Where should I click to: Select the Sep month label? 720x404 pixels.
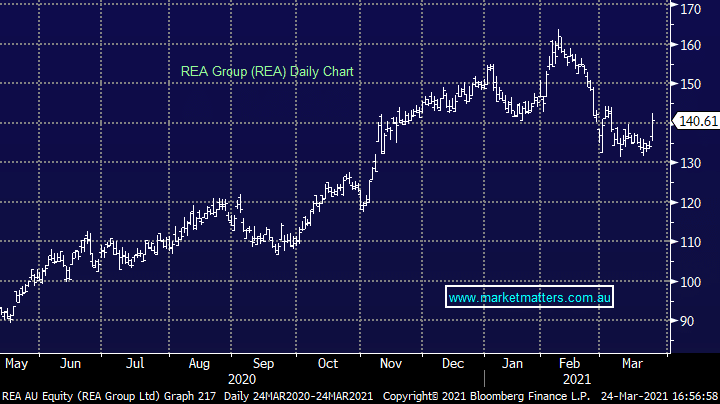pyautogui.click(x=262, y=364)
